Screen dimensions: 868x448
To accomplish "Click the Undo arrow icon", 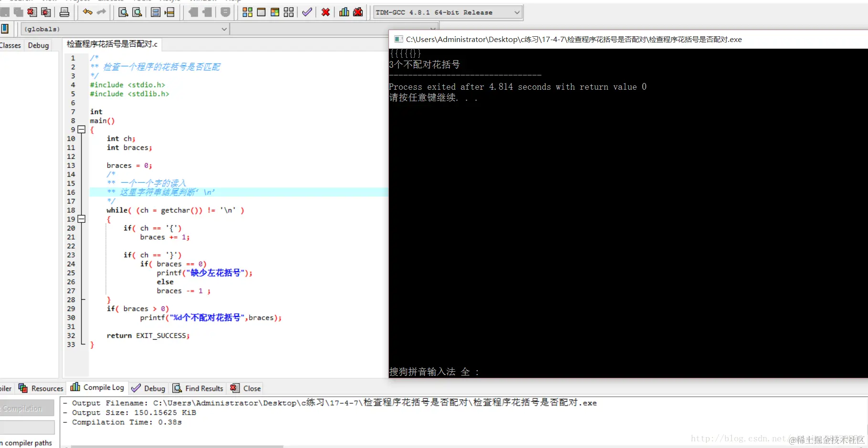I will [87, 12].
